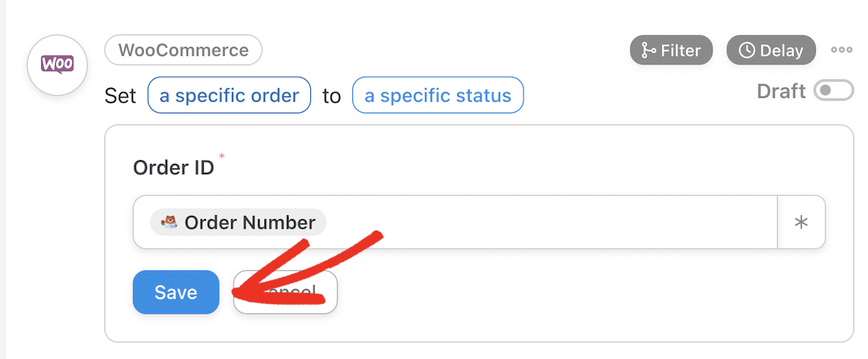Viewport: 868px width, 359px height.
Task: Click the Order ID field label
Action: (173, 167)
